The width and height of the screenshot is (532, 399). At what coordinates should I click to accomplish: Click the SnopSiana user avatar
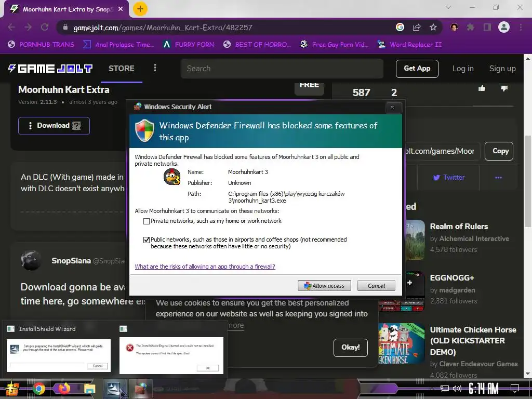point(31,260)
